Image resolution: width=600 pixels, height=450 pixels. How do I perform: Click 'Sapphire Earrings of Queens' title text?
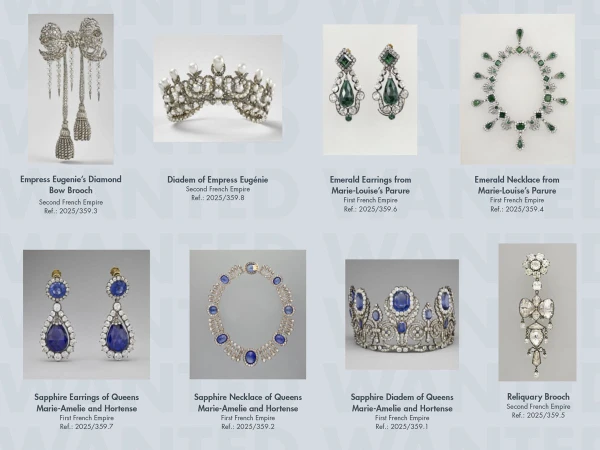point(86,397)
